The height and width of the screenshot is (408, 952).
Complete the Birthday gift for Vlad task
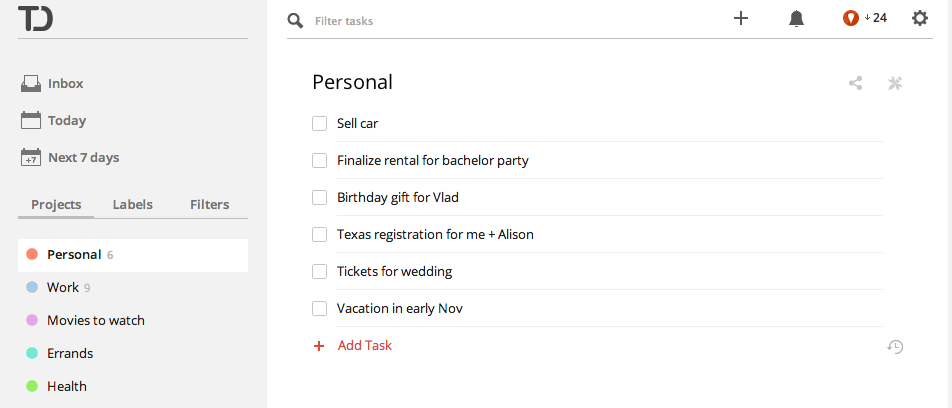(320, 198)
